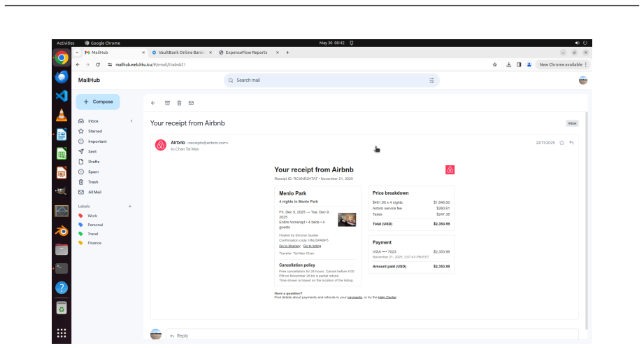Open the Terminal from the dock

click(62, 269)
